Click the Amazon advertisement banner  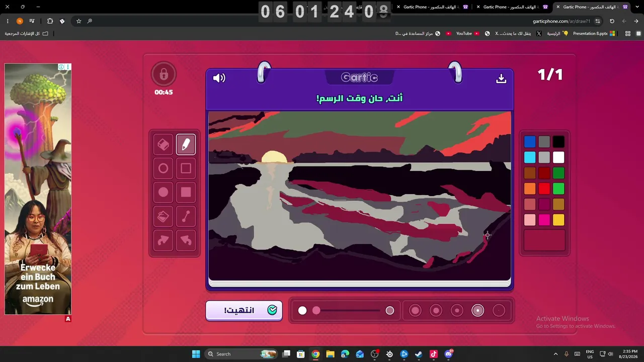coord(38,189)
